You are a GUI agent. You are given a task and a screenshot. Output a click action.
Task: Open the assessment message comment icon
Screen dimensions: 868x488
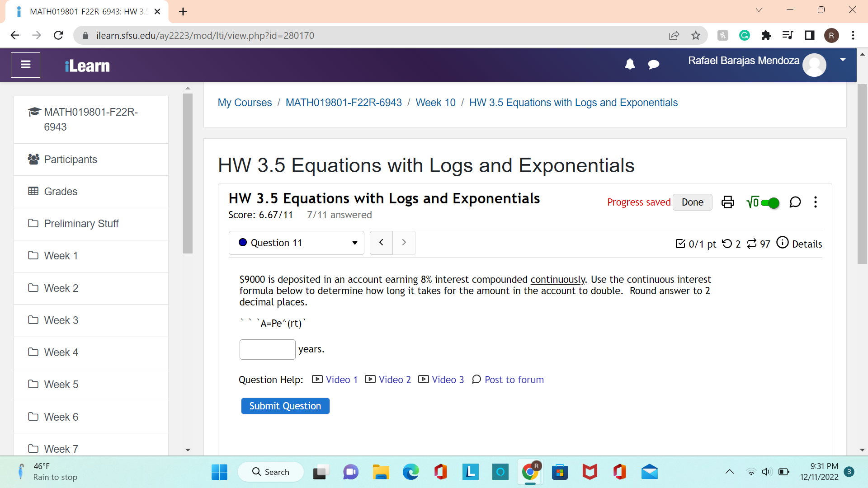point(795,202)
